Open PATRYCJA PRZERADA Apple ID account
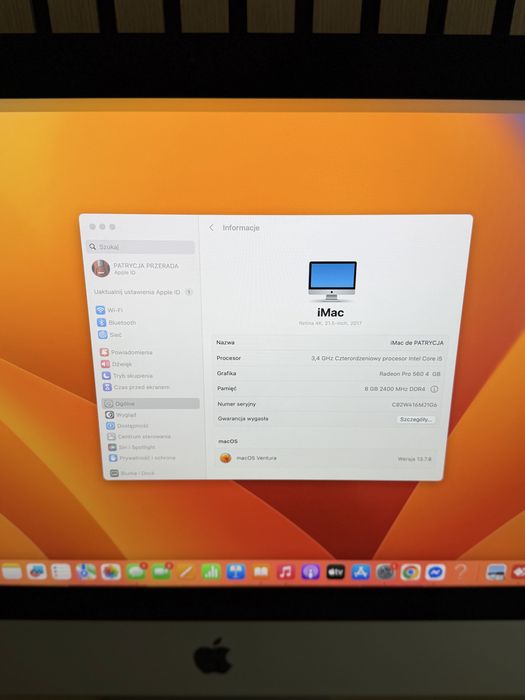 [135, 268]
